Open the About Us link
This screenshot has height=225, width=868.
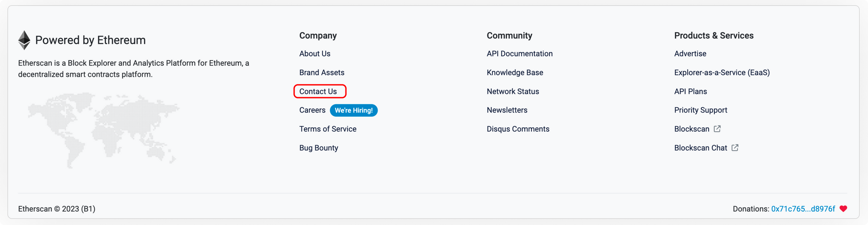tap(315, 54)
